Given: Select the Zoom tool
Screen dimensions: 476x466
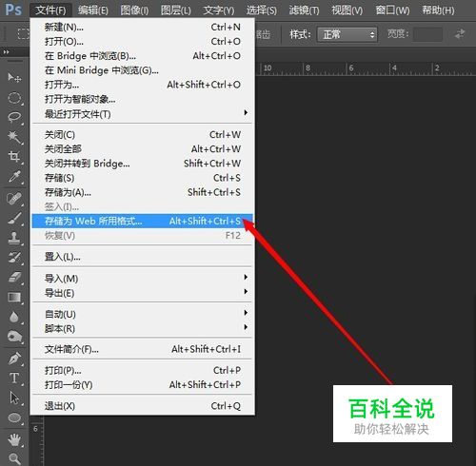Looking at the screenshot, I should 14,458.
